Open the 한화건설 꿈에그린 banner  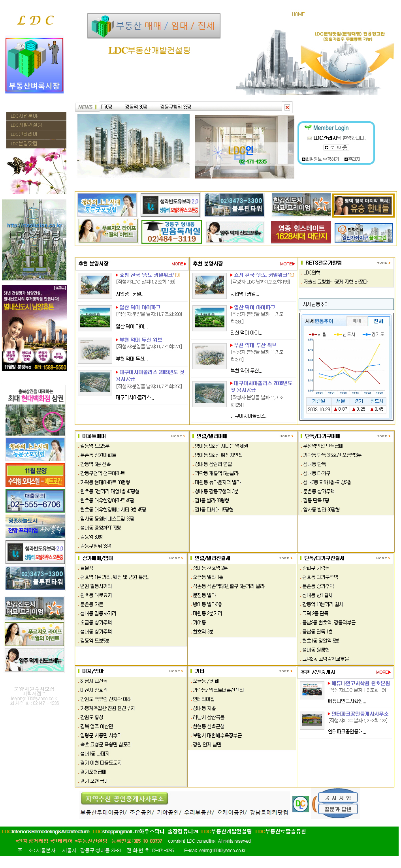tap(364, 233)
